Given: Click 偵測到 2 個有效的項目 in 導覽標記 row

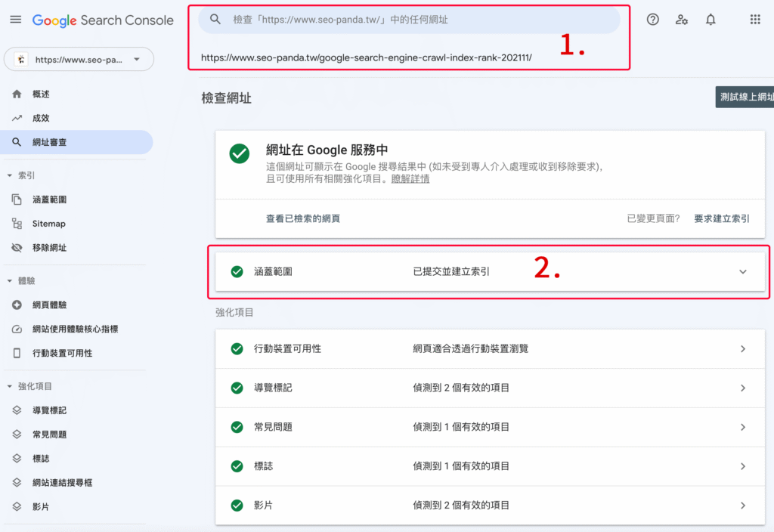Looking at the screenshot, I should (x=461, y=388).
